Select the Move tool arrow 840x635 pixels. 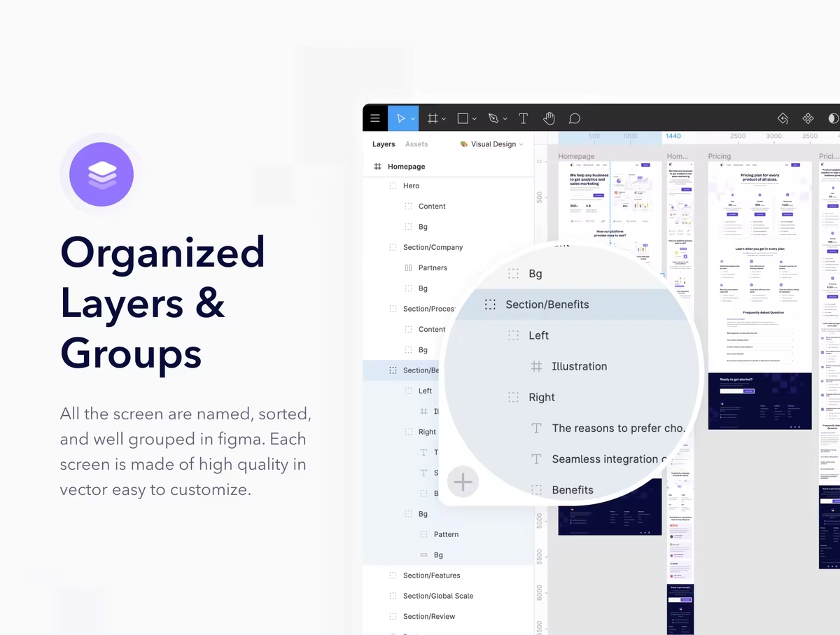tap(401, 118)
